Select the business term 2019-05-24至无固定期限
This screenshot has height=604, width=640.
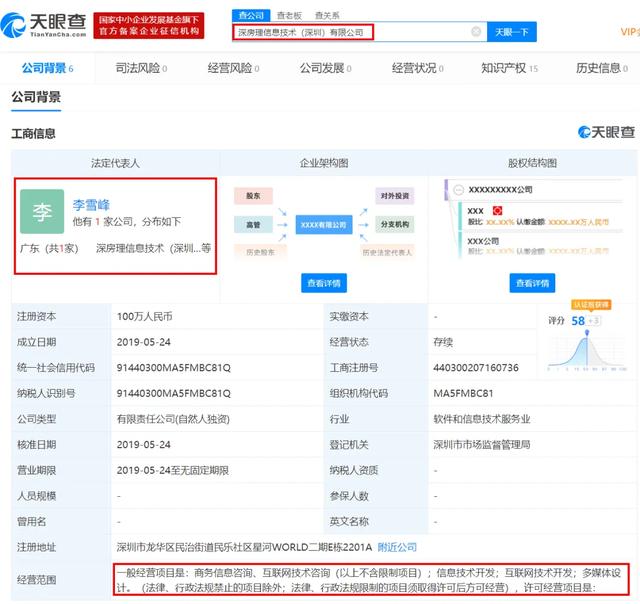pos(173,470)
